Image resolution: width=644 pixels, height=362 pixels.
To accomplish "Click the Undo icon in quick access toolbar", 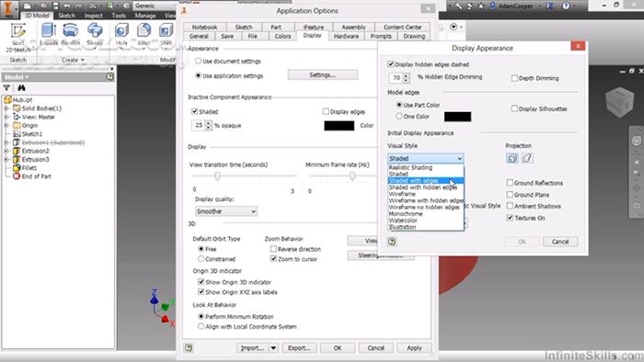I will click(67, 6).
